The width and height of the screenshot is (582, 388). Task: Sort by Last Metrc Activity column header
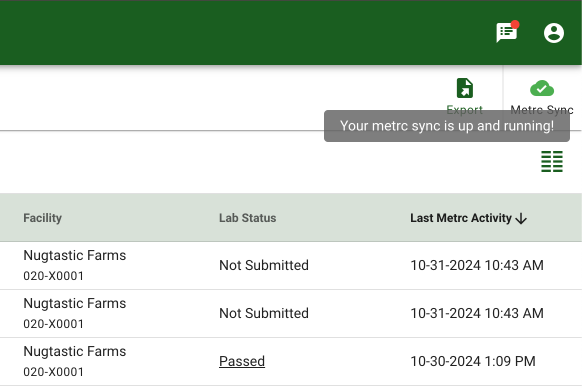point(461,218)
